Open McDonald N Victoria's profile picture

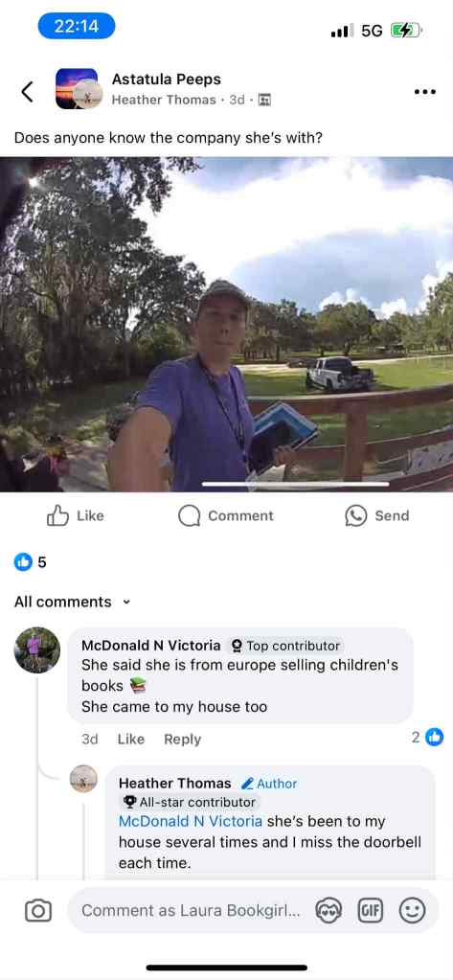point(37,650)
